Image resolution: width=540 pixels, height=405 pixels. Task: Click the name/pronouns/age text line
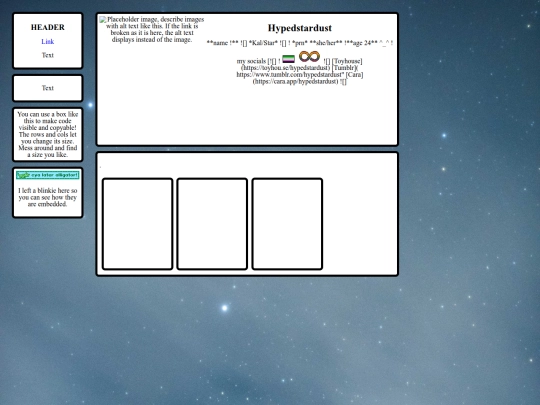[x=300, y=43]
